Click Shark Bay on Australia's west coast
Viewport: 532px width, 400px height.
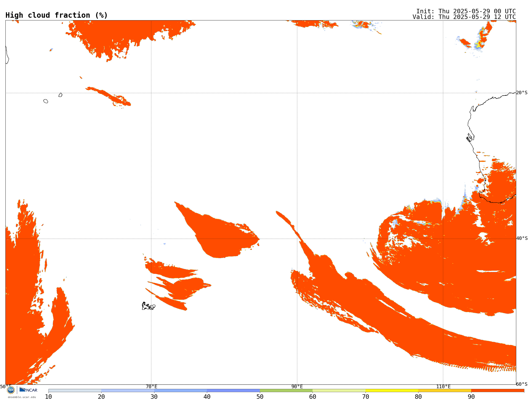click(x=470, y=138)
